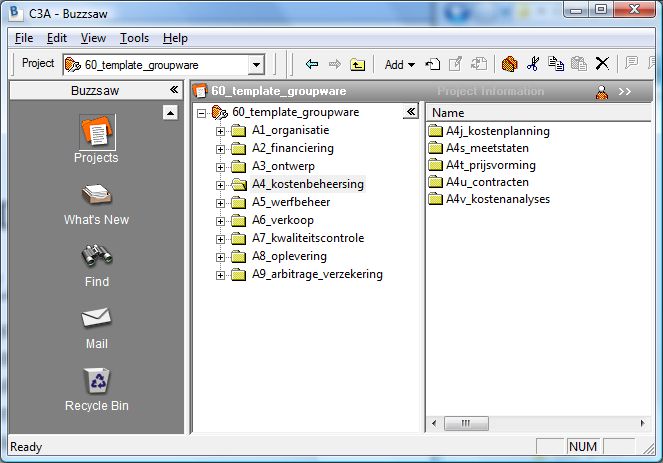Select A9_arbitrage_verzekering in the tree
663x463 pixels.
pyautogui.click(x=317, y=274)
